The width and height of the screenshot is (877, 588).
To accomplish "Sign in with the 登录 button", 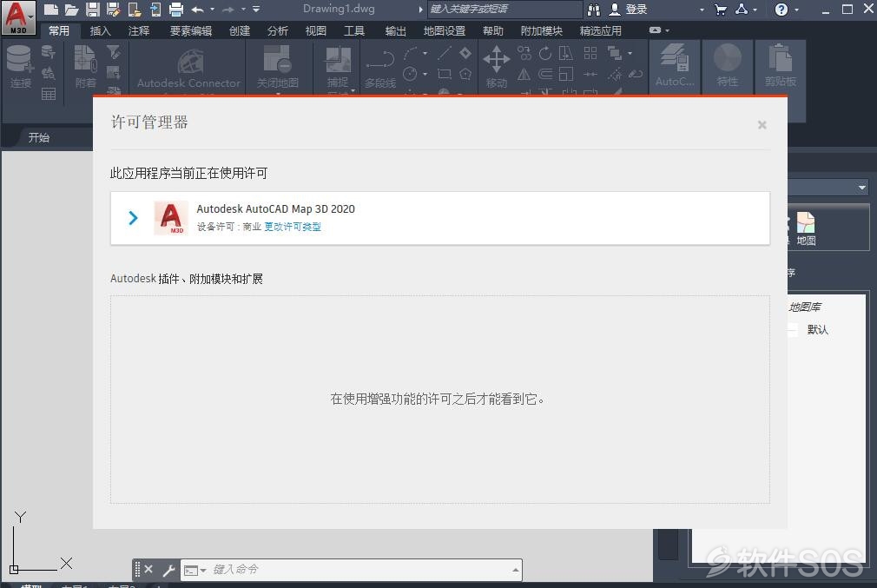I will (629, 9).
